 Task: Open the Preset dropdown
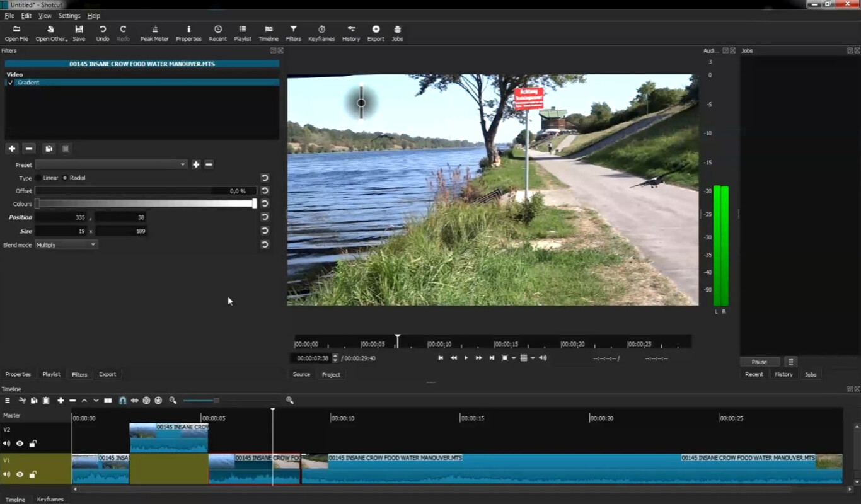tap(111, 164)
